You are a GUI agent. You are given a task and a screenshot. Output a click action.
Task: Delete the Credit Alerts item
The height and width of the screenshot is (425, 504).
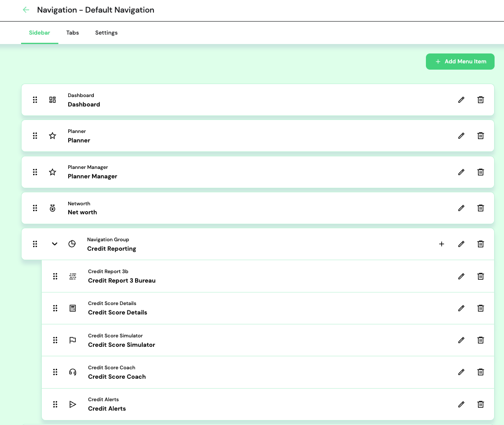tap(481, 404)
